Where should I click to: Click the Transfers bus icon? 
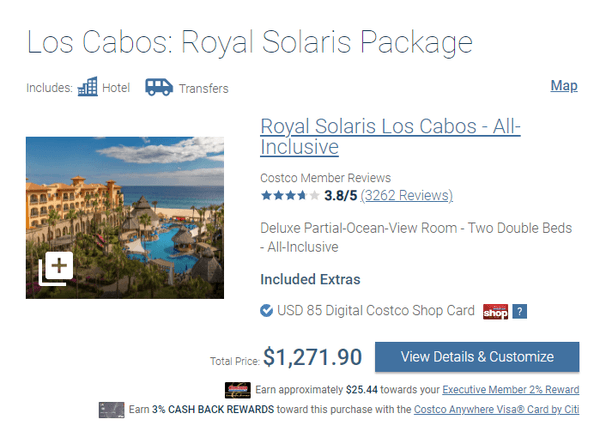[159, 87]
